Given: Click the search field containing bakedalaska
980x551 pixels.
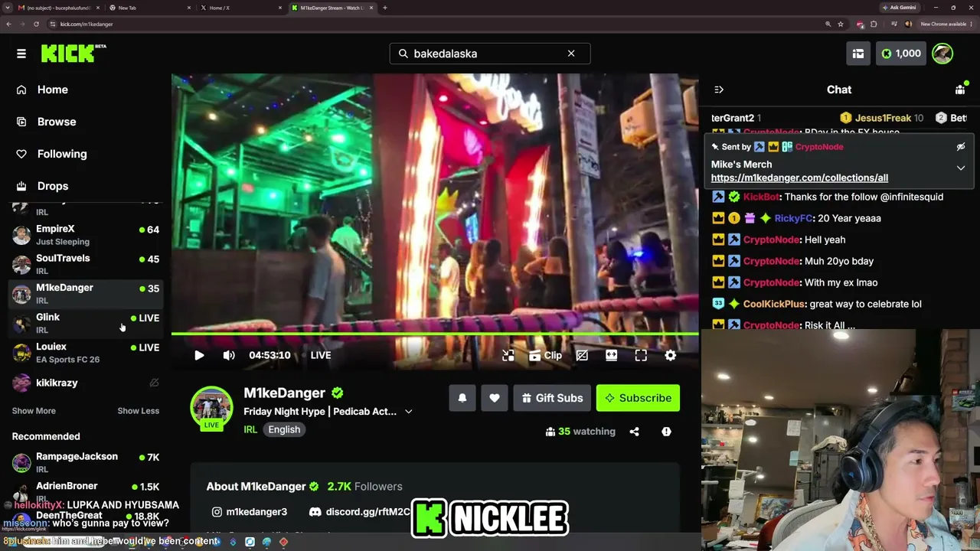Looking at the screenshot, I should tap(490, 54).
